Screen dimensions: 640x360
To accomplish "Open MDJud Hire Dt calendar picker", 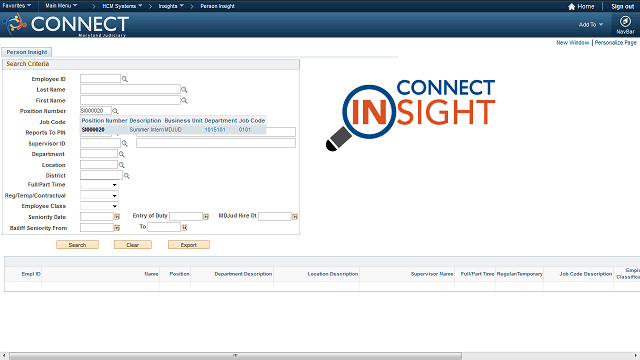I will (295, 217).
